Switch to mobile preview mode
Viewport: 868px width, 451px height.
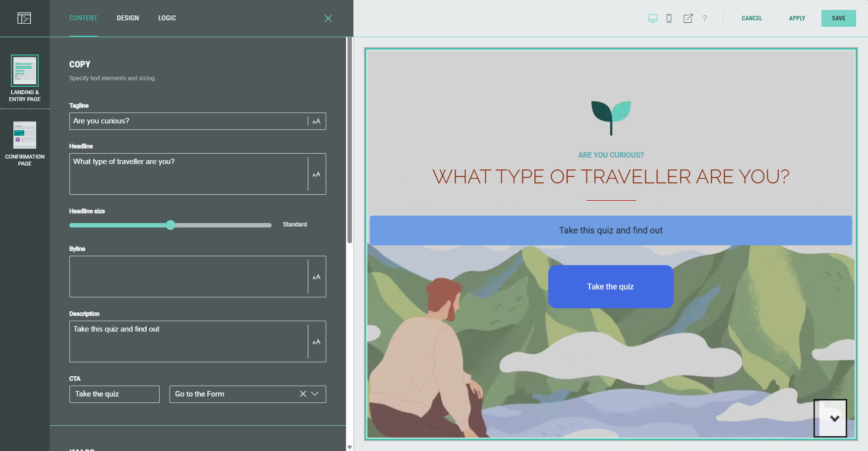669,18
